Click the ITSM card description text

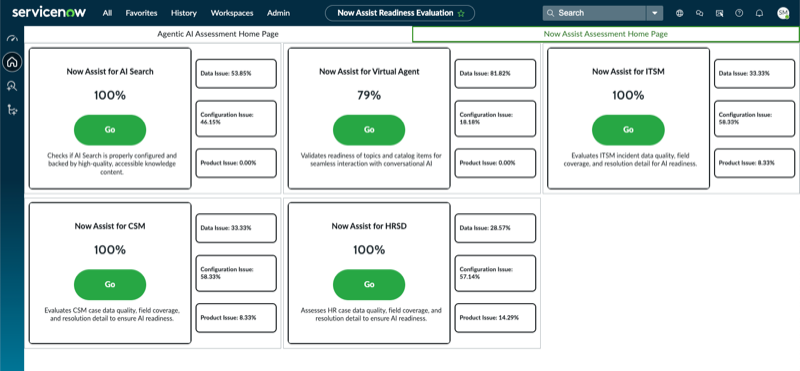[x=630, y=160]
